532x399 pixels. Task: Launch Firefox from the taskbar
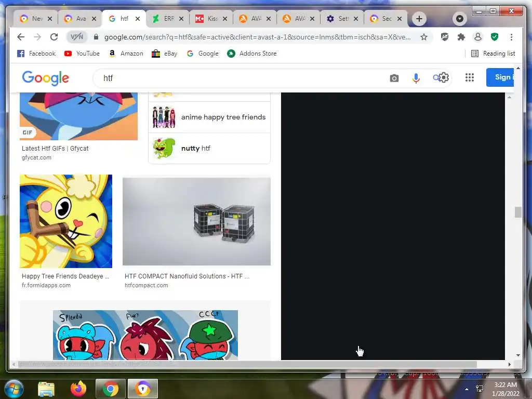tap(78, 389)
